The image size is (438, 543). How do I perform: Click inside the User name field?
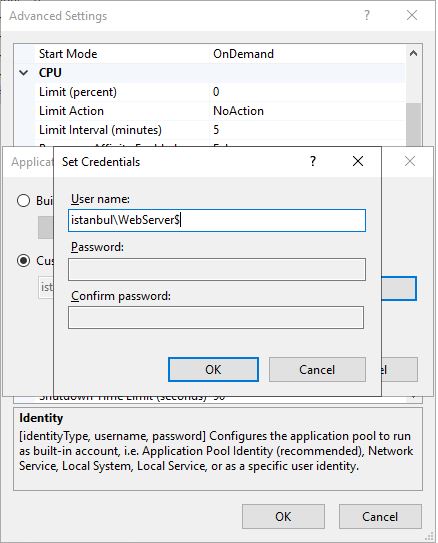pyautogui.click(x=217, y=220)
